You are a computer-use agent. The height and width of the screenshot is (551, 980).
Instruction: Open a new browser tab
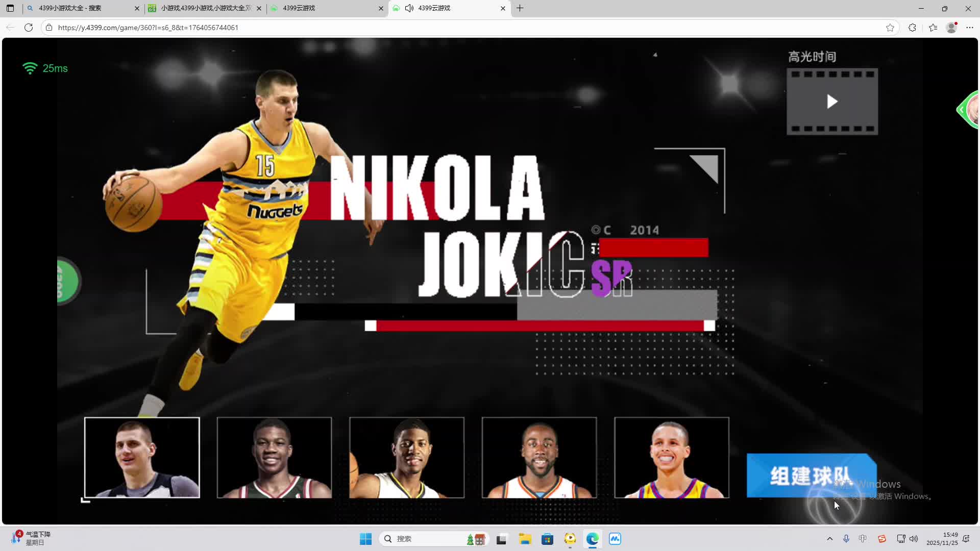[x=520, y=8]
